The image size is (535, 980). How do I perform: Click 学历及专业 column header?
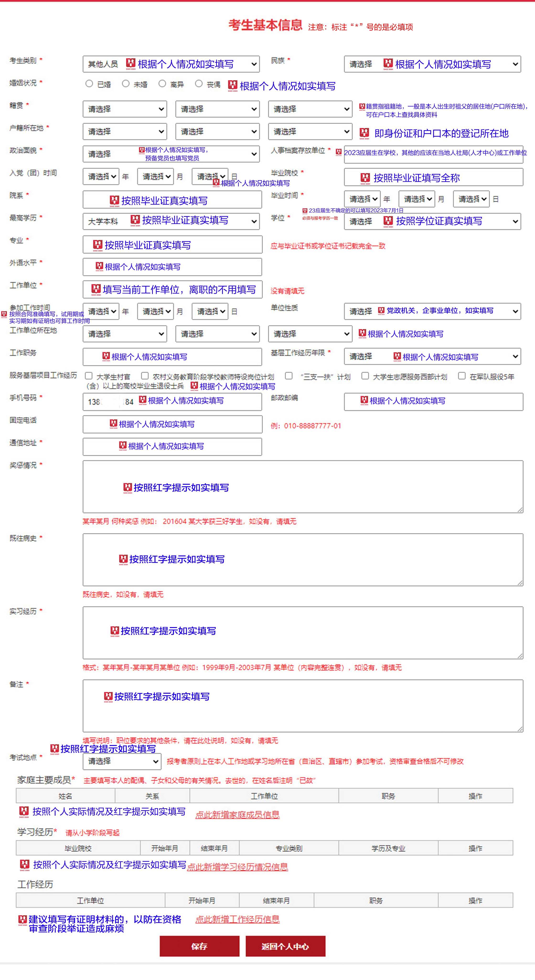click(x=388, y=848)
